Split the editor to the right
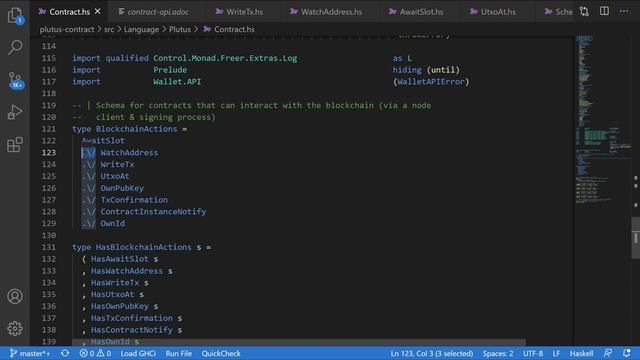The image size is (640, 360). (x=604, y=11)
